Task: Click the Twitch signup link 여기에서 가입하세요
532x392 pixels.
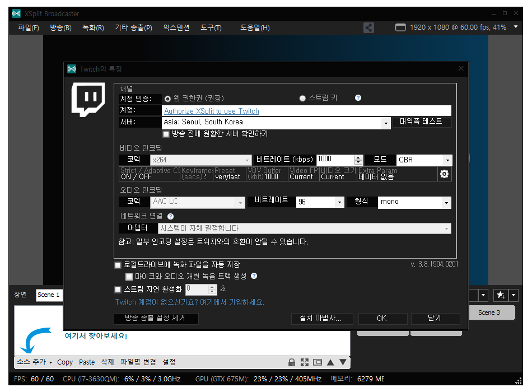Action: (232, 302)
